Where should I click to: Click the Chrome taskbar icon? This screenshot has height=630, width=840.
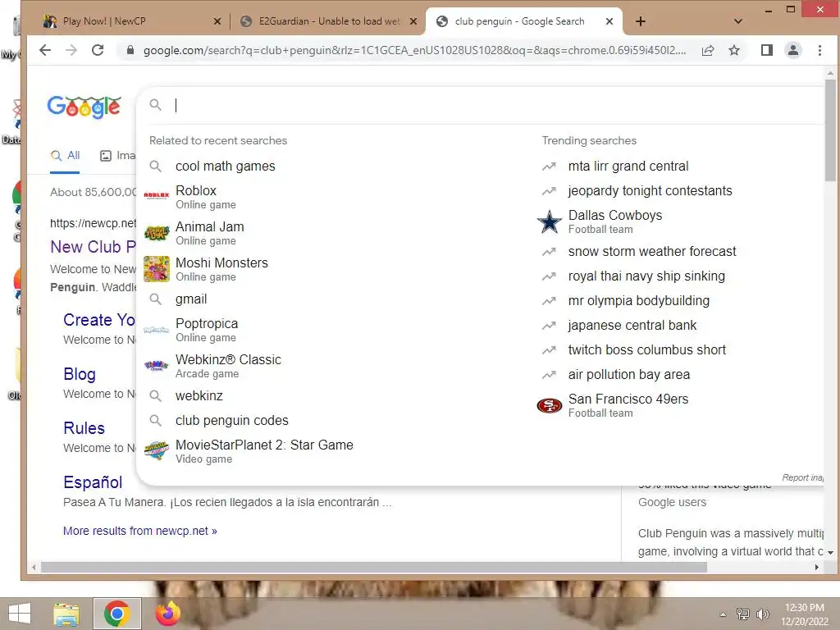(x=116, y=614)
